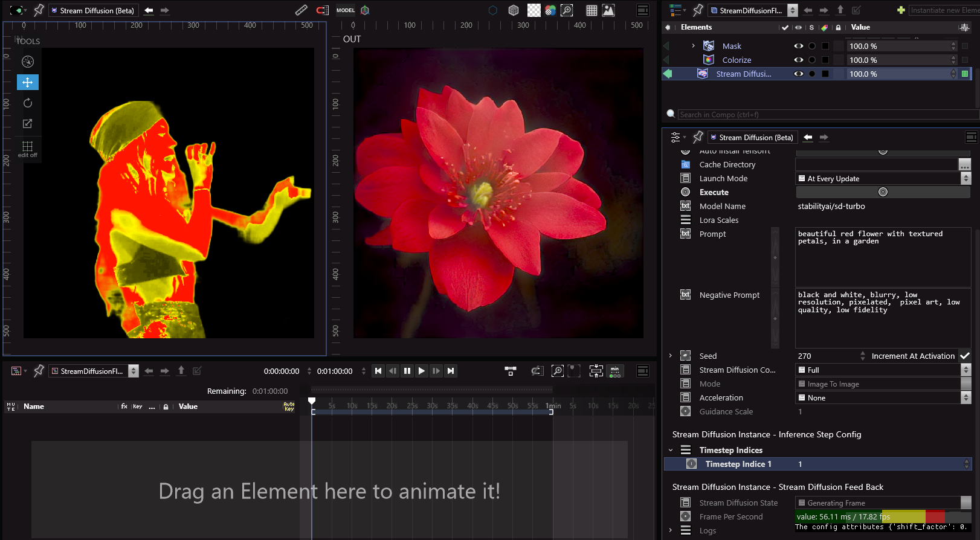Toggle solo circle for Mask element
Screen dimensions: 980x540
pyautogui.click(x=812, y=46)
